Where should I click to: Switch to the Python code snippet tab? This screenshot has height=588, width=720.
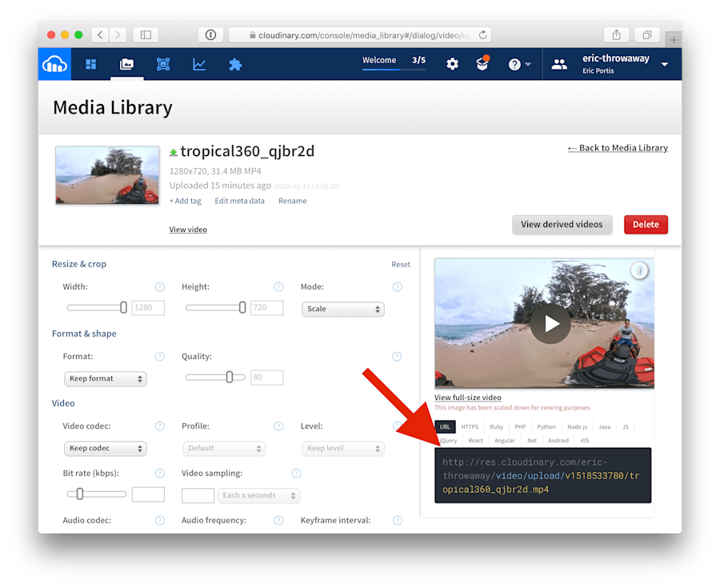click(x=546, y=426)
